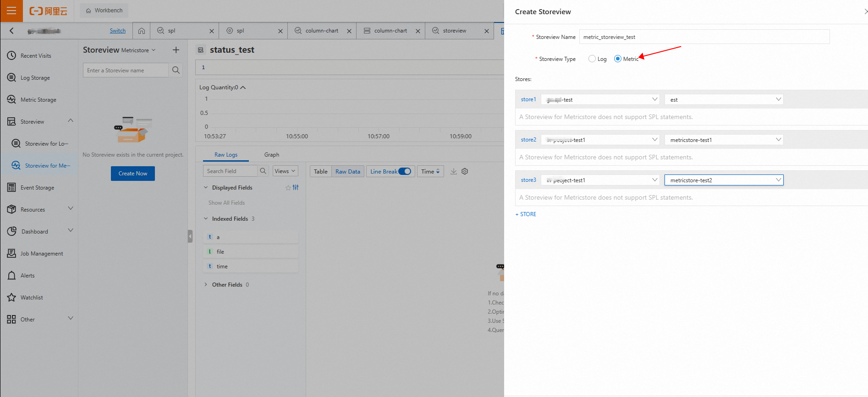Expand the Other sidebar group

point(71,318)
